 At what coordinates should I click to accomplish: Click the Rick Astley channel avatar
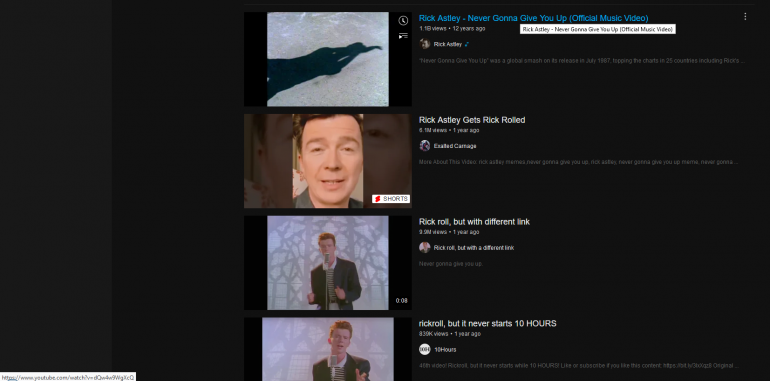click(425, 44)
